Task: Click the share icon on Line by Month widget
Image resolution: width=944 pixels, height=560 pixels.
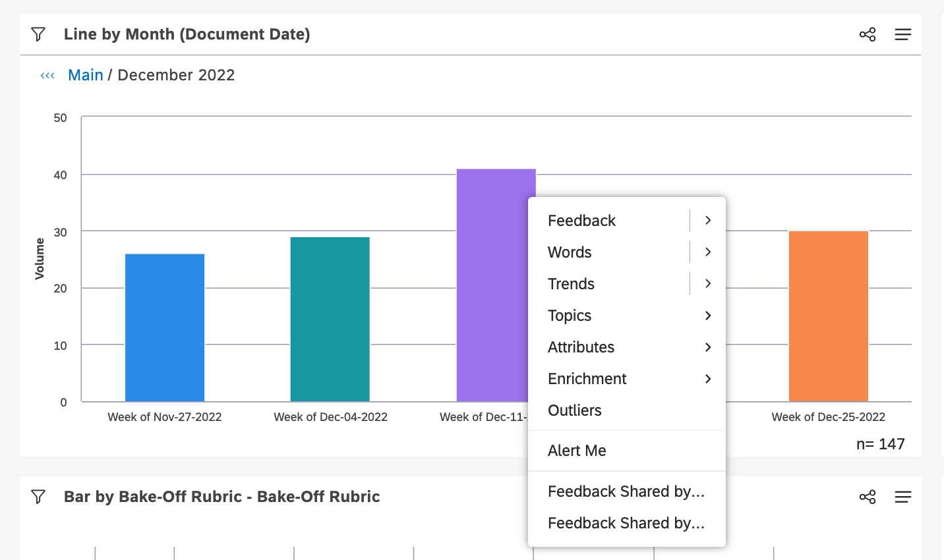Action: click(868, 34)
